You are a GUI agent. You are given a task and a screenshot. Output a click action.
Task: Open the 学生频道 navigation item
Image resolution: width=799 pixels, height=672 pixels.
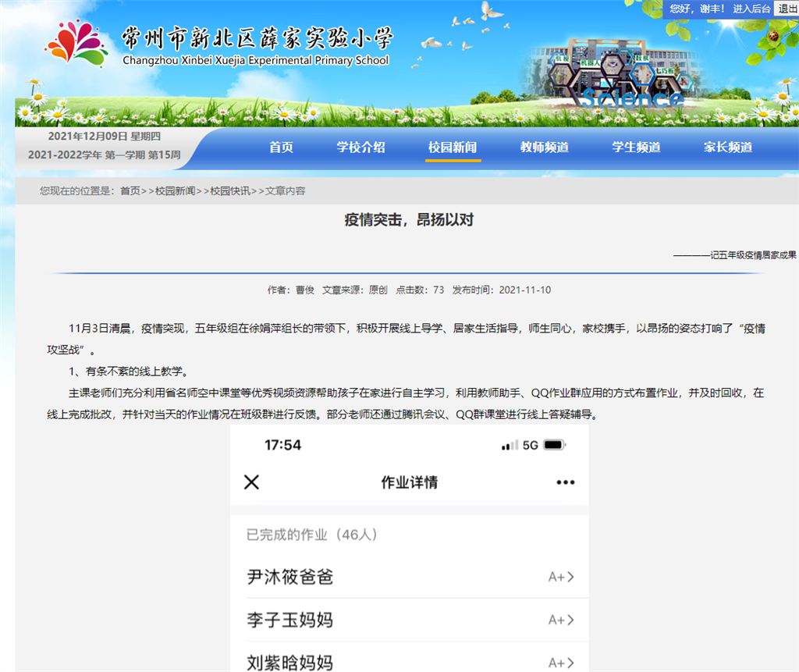click(636, 148)
